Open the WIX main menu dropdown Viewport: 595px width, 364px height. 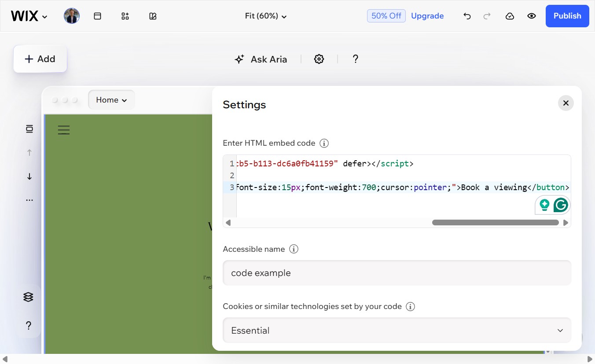click(x=29, y=16)
